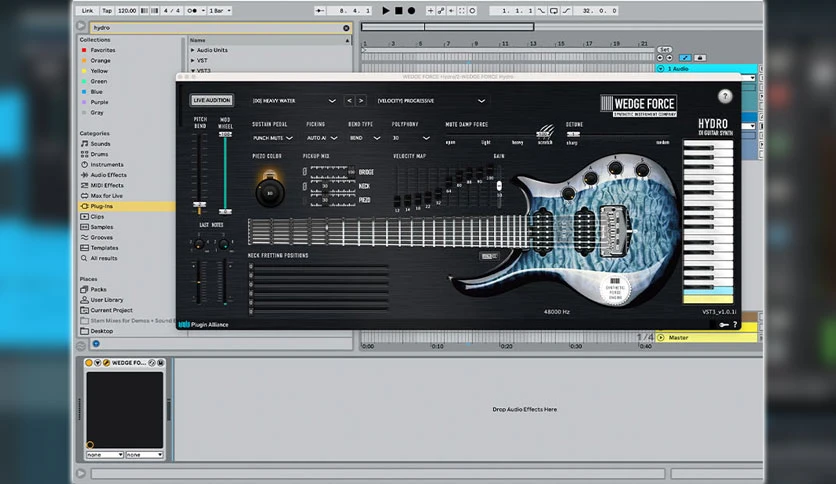The height and width of the screenshot is (484, 836).
Task: Select the Purple collection
Action: [x=99, y=102]
